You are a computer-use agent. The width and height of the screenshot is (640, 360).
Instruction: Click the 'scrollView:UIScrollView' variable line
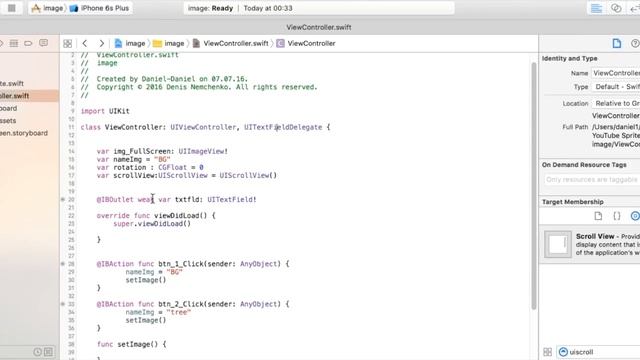(187, 176)
